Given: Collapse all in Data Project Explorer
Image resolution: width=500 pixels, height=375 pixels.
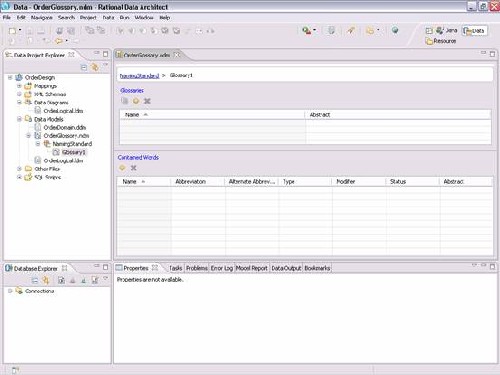Looking at the screenshot, I should coord(84,67).
